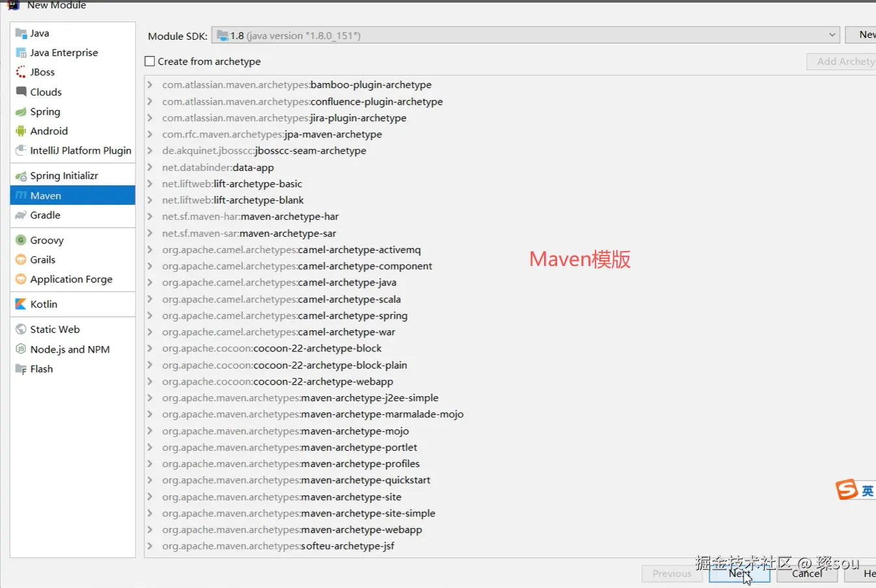Image resolution: width=876 pixels, height=588 pixels.
Task: Click the Spring leaf icon
Action: click(x=21, y=112)
